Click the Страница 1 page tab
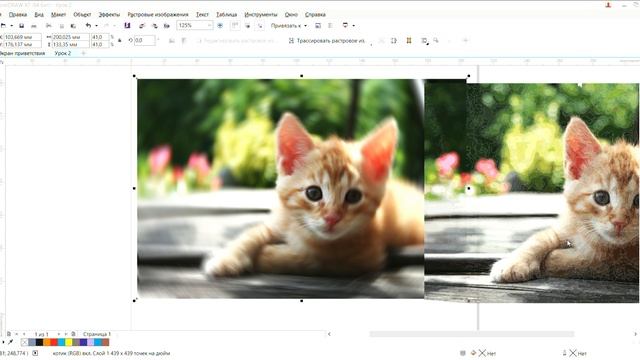This screenshot has width=640, height=360. (97, 334)
